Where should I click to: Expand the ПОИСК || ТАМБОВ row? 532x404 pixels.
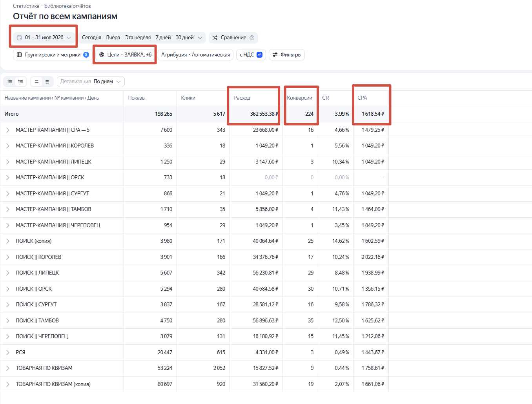[7, 320]
